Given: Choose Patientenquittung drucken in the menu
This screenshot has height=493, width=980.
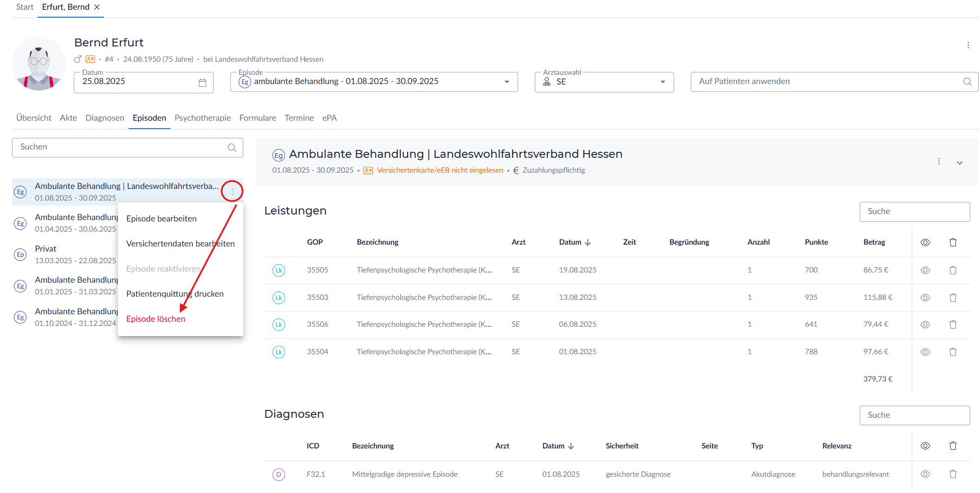Looking at the screenshot, I should [175, 294].
